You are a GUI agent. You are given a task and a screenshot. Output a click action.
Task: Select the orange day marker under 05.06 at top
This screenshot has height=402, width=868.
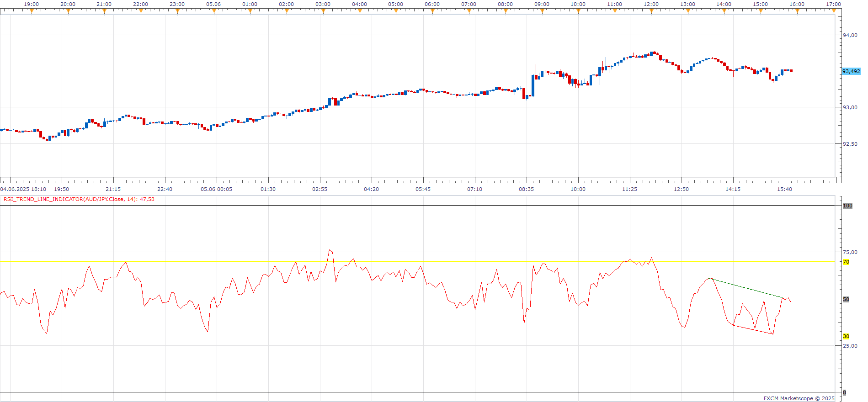214,11
